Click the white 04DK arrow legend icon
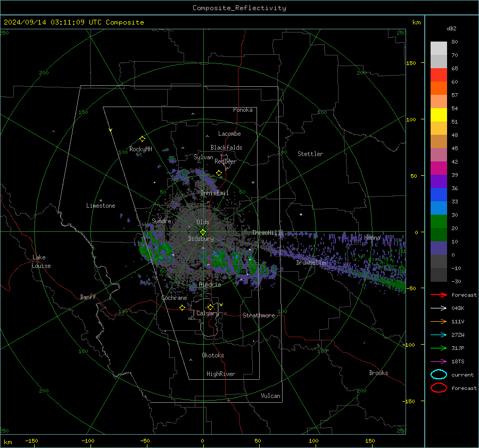Viewport: 479px width, 448px height. [x=439, y=308]
